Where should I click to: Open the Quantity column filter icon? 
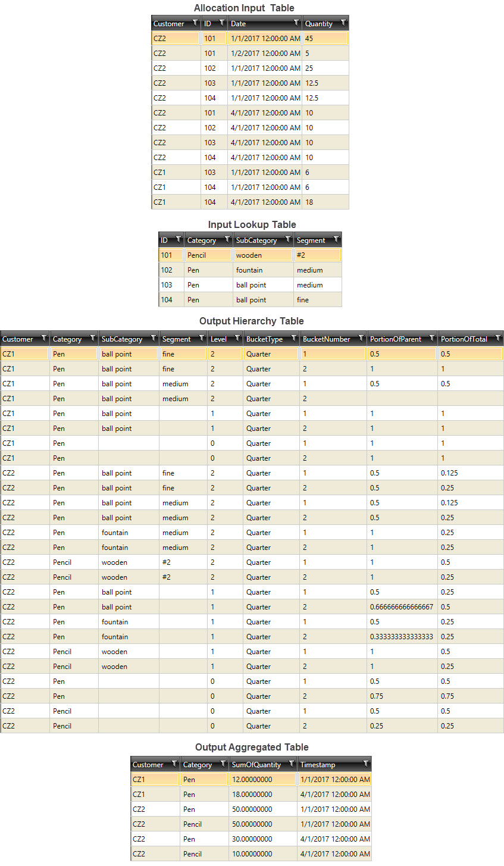coord(343,23)
